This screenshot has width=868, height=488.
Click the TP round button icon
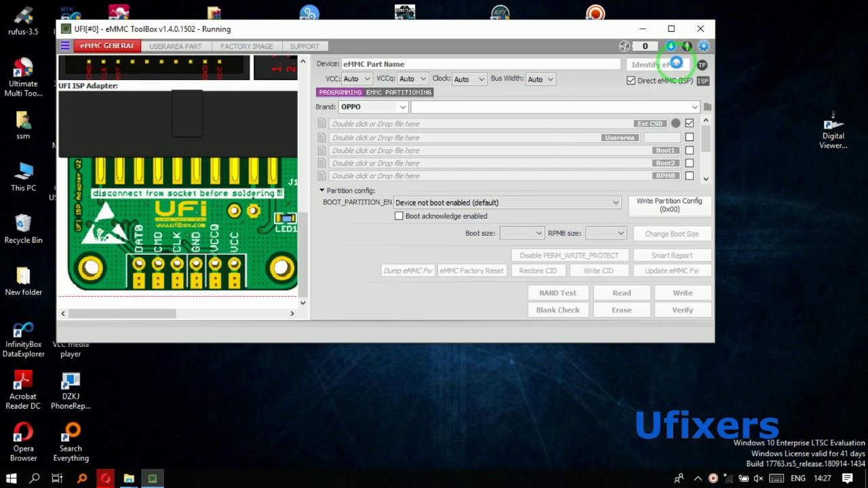pyautogui.click(x=702, y=65)
